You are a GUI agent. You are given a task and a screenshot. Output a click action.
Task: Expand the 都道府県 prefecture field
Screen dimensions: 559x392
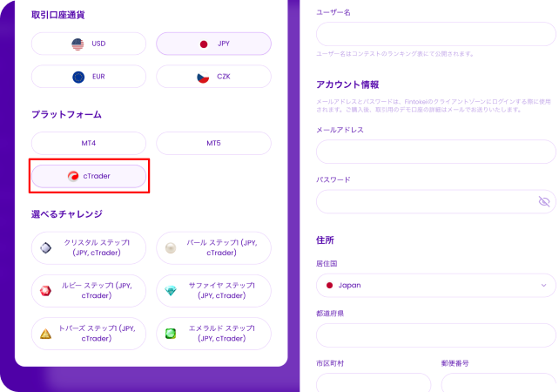(x=435, y=335)
